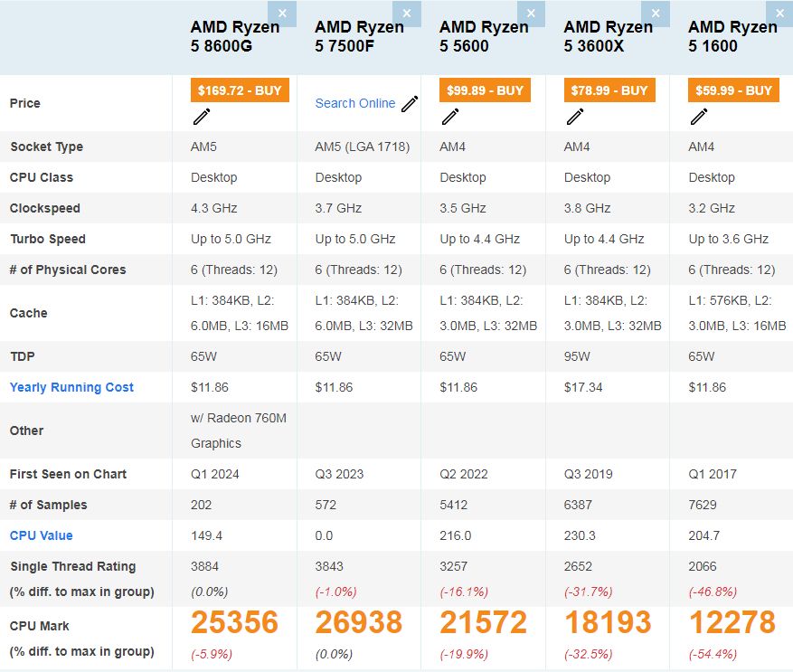Viewport: 793px width, 672px height.
Task: Buy Ryzen 5 5600 for $99.89
Action: coord(485,90)
